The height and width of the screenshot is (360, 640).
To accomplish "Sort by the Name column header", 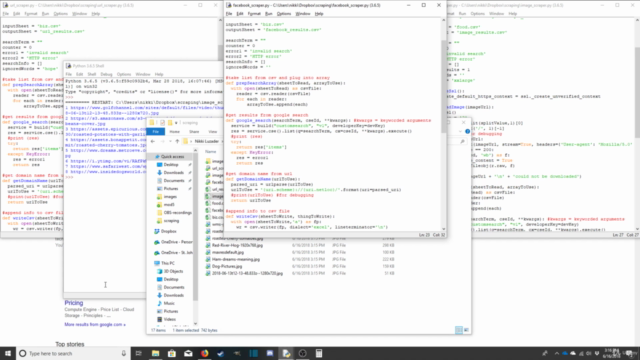I will coord(211,151).
